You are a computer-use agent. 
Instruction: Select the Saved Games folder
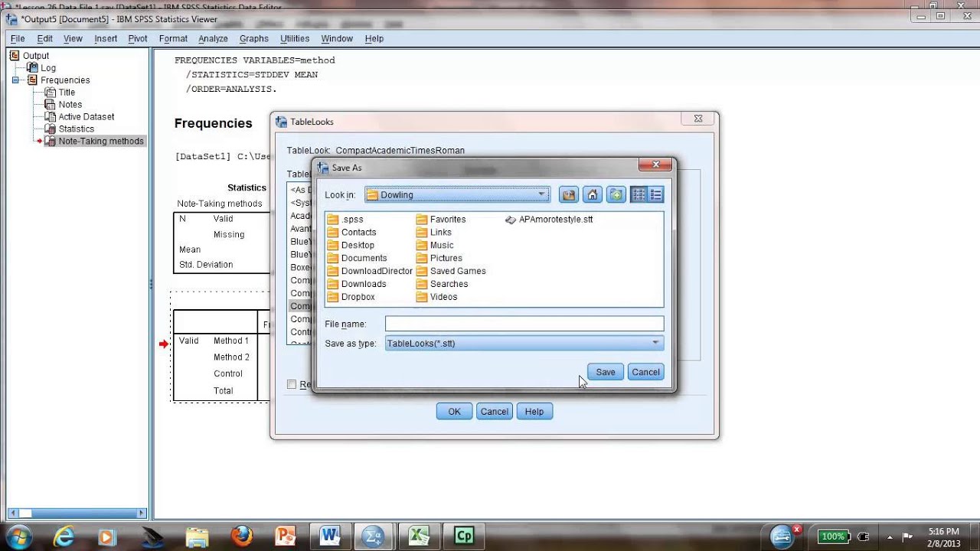(451, 271)
